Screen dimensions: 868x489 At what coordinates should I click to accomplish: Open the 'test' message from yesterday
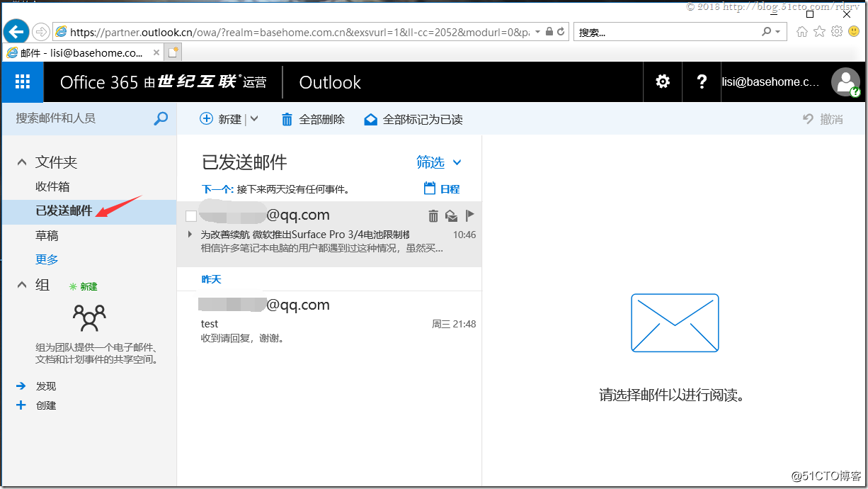pos(329,320)
